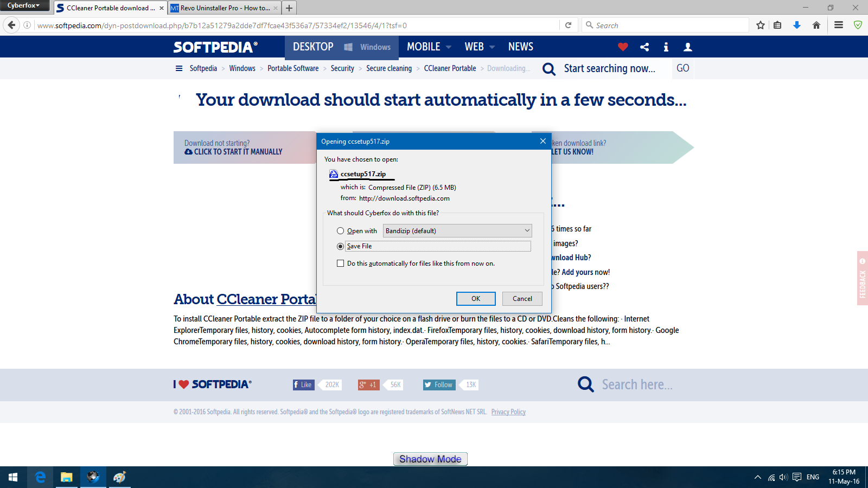Viewport: 868px width, 488px height.
Task: Bookmark this page with the star icon
Action: (x=761, y=25)
